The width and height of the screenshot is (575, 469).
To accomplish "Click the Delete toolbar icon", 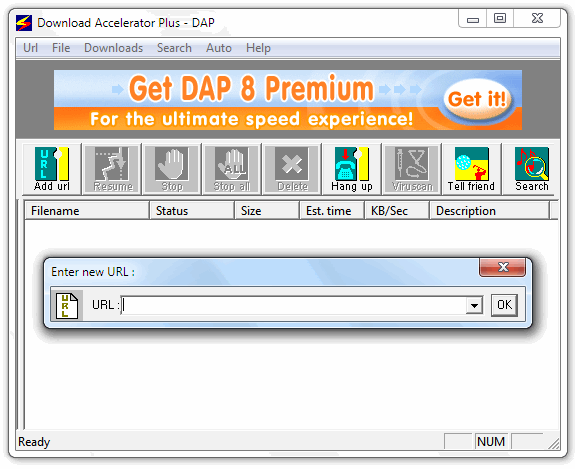I will tap(292, 169).
